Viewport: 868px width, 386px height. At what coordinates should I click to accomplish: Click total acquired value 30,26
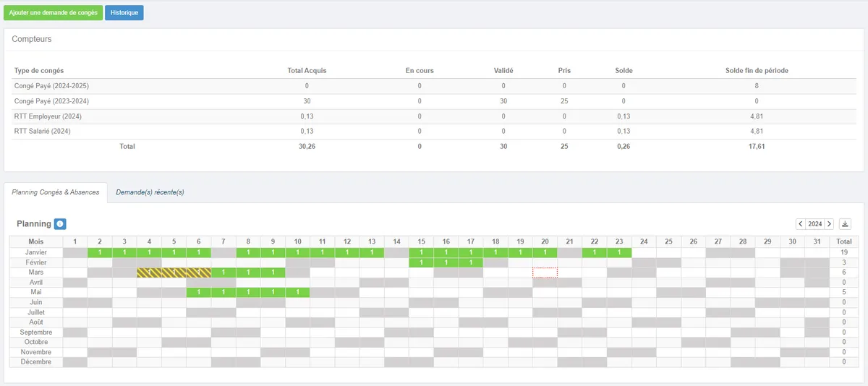coord(307,146)
